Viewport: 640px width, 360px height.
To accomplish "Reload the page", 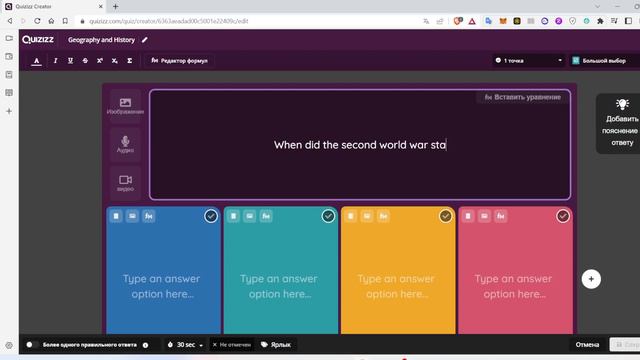I will (x=37, y=21).
